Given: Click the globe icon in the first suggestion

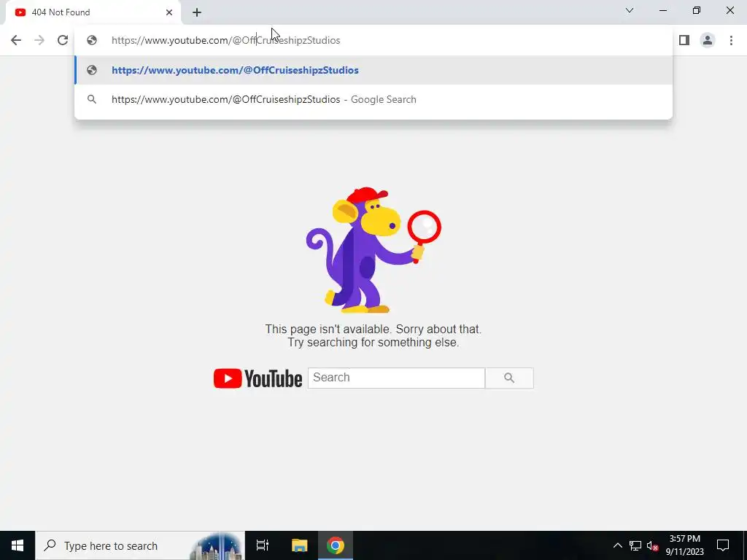Looking at the screenshot, I should coord(92,70).
